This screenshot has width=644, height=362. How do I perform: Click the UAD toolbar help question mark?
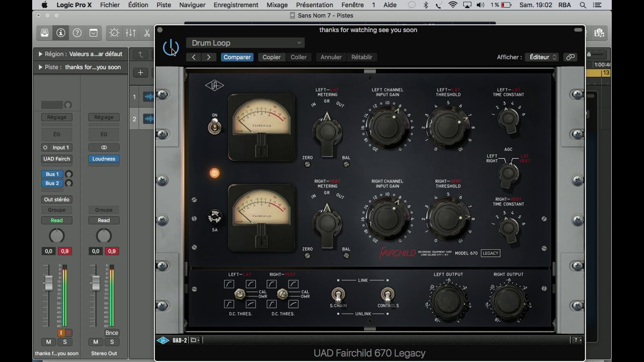[576, 340]
